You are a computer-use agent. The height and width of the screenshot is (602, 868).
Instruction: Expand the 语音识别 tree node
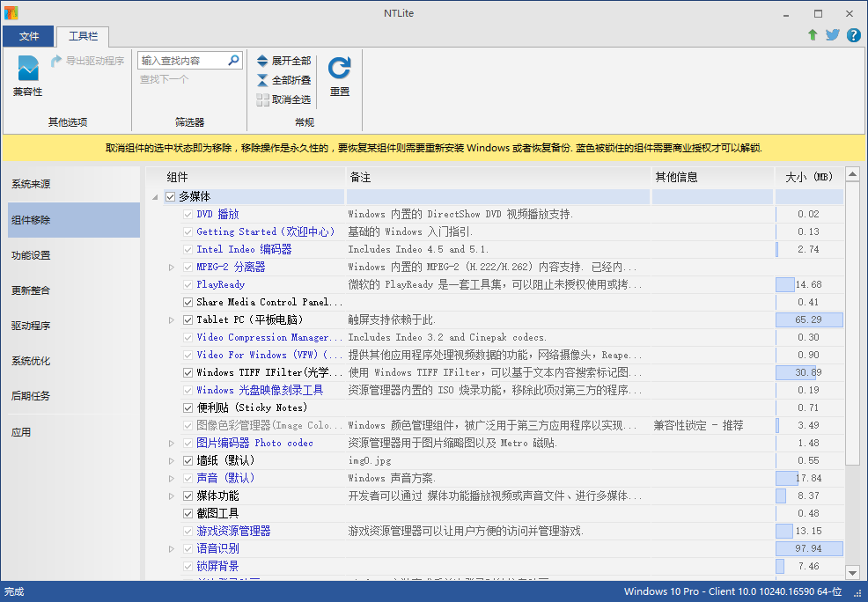tap(172, 548)
